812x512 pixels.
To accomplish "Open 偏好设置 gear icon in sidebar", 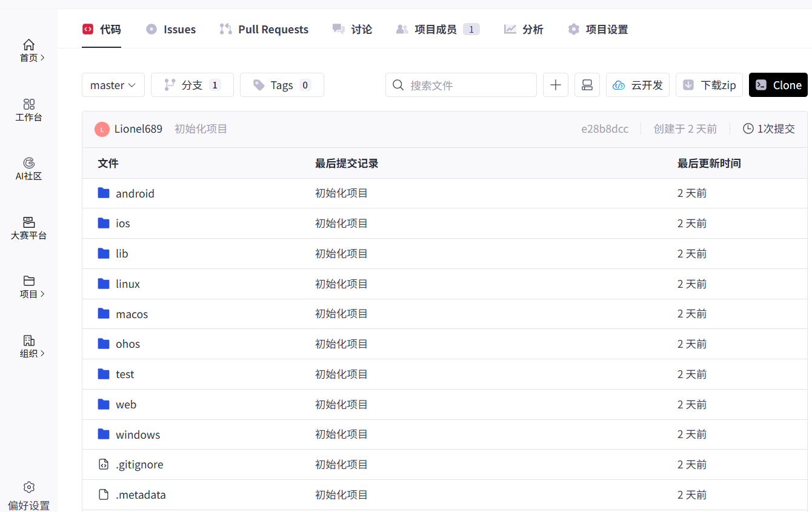I will pos(28,487).
